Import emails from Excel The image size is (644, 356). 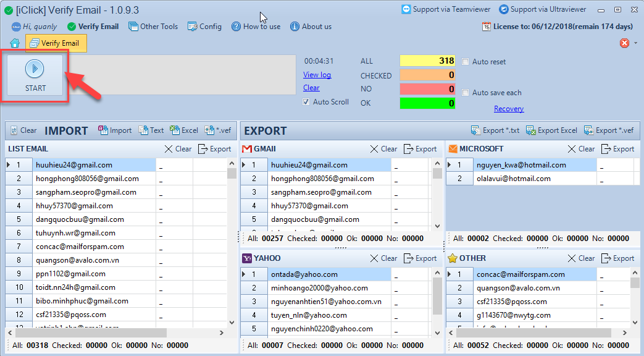click(184, 130)
